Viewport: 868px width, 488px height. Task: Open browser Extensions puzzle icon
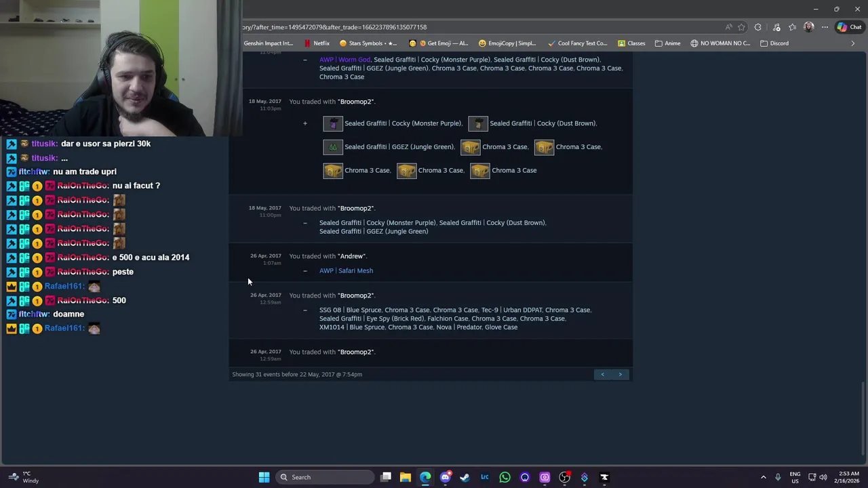click(x=758, y=27)
